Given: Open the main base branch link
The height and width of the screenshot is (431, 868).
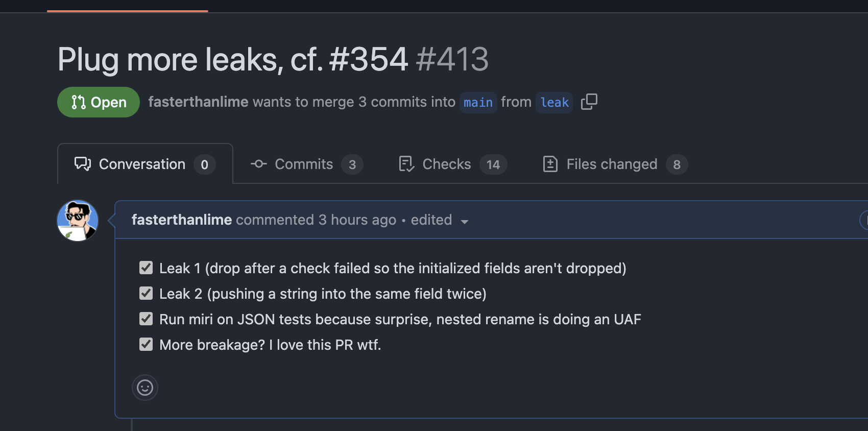Looking at the screenshot, I should pyautogui.click(x=478, y=103).
